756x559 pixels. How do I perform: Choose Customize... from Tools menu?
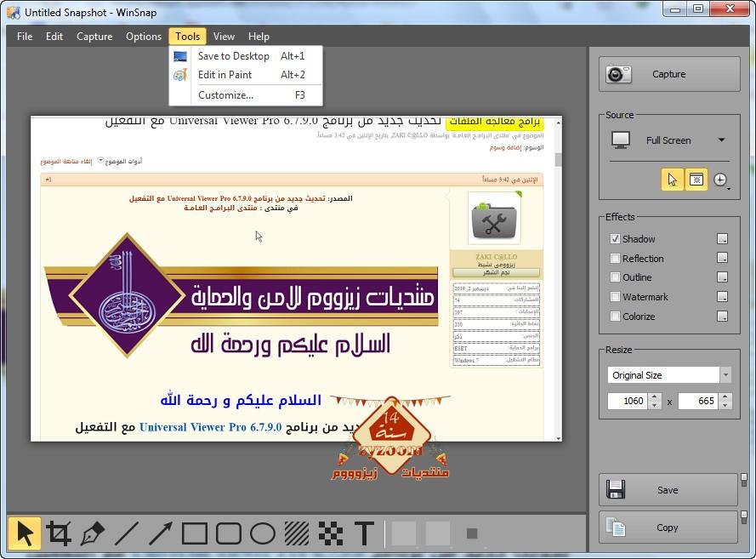point(246,95)
